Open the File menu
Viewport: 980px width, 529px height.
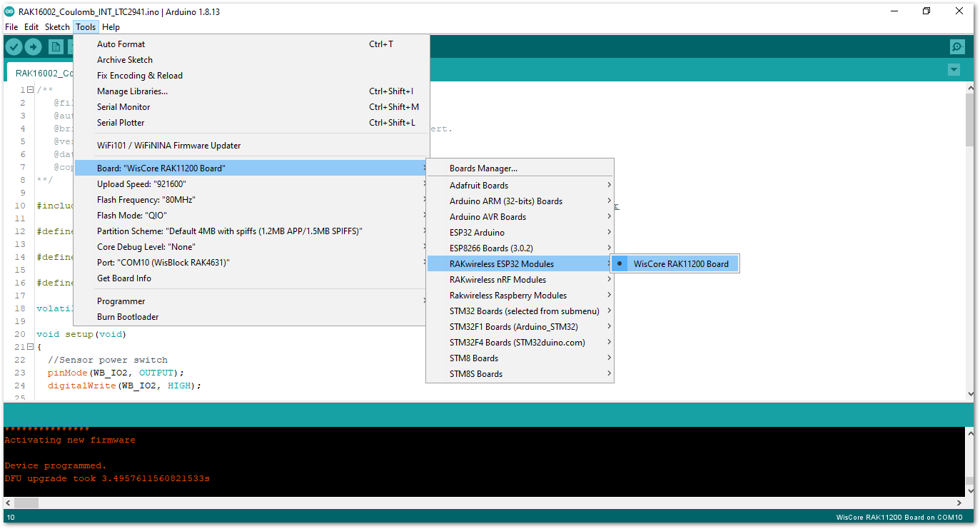11,27
